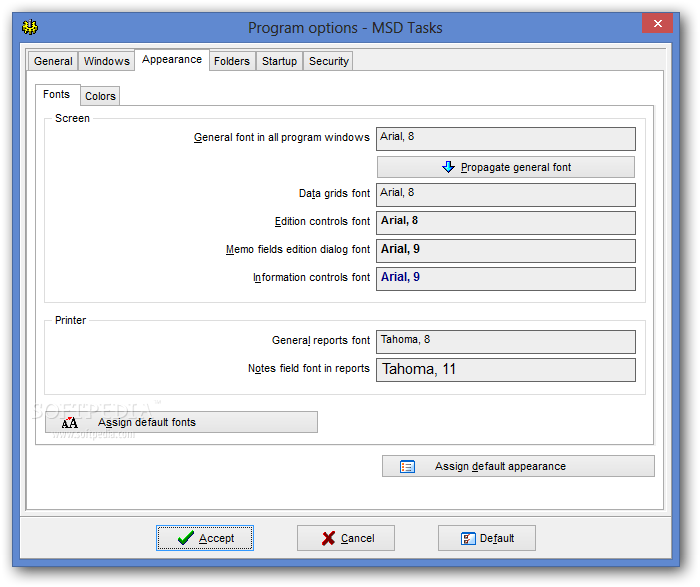Click the red X Cancel icon
The height and width of the screenshot is (587, 700).
click(x=328, y=538)
